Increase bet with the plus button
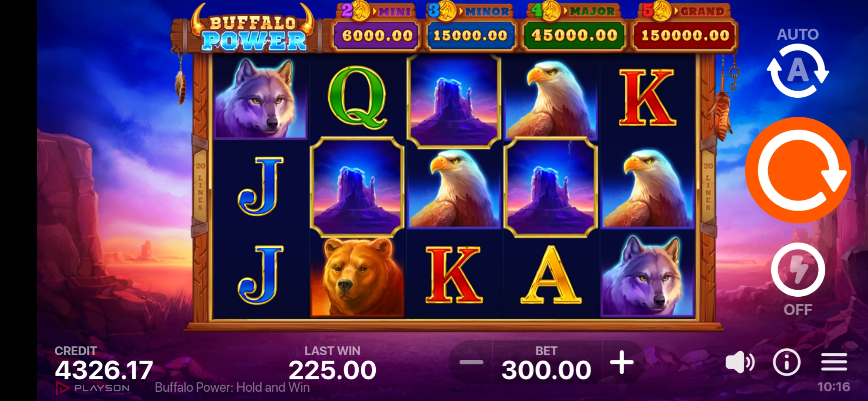This screenshot has height=401, width=868. 622,362
